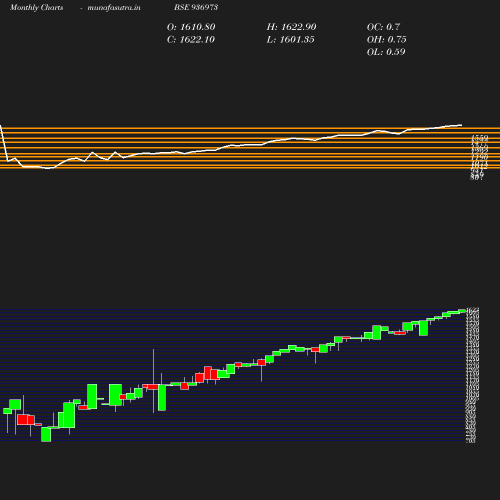This screenshot has width=500, height=500.
Task: Click the 'OC: 0.7' value
Action: pyautogui.click(x=383, y=27)
